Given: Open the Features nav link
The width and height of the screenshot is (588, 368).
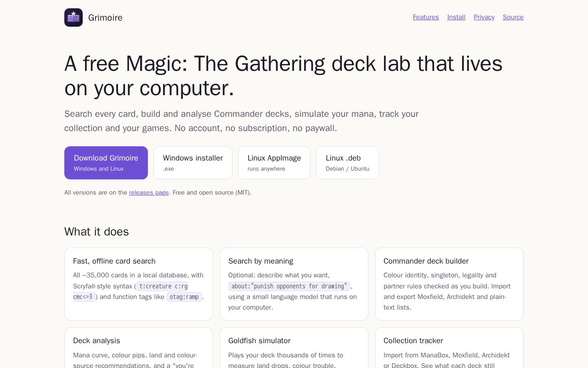Looking at the screenshot, I should click(x=426, y=17).
